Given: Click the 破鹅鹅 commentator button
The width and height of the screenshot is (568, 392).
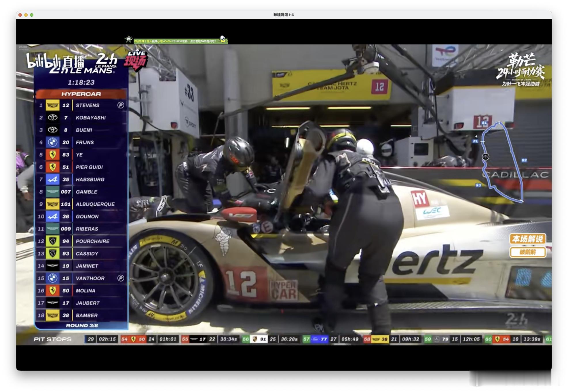Looking at the screenshot, I should click(x=528, y=252).
